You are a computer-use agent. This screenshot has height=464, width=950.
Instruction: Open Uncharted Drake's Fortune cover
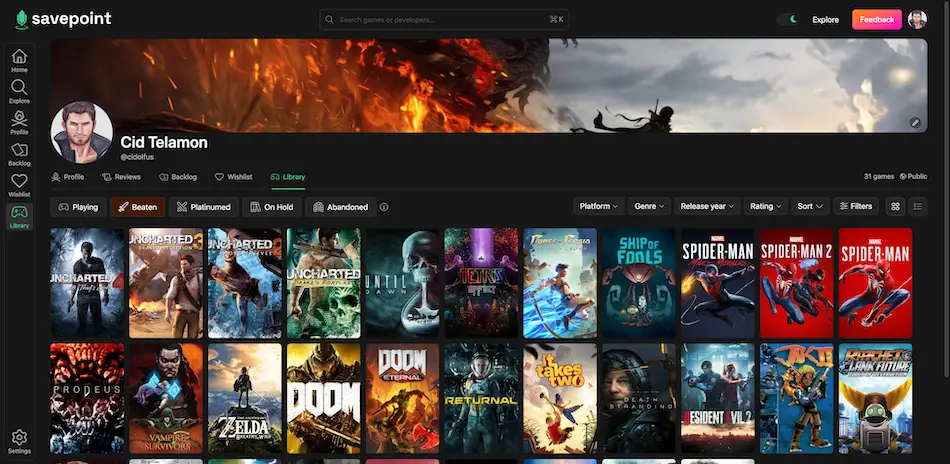pos(324,283)
